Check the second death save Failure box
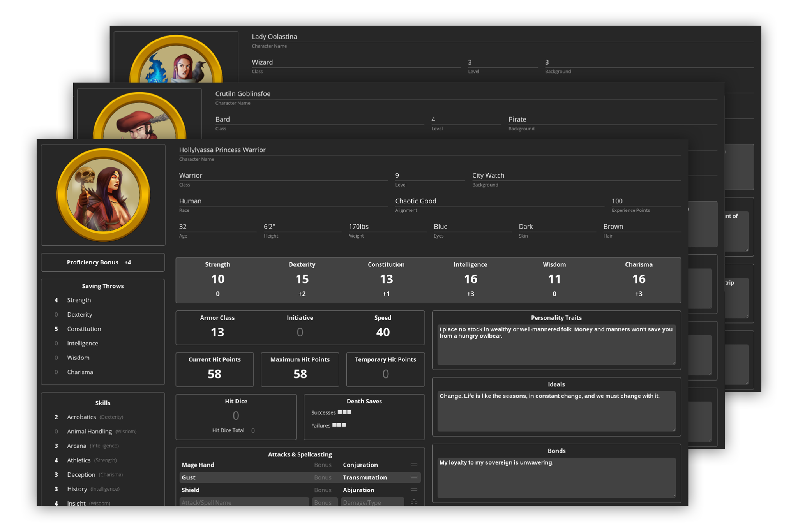Viewport: 798px width, 532px height. click(x=339, y=425)
